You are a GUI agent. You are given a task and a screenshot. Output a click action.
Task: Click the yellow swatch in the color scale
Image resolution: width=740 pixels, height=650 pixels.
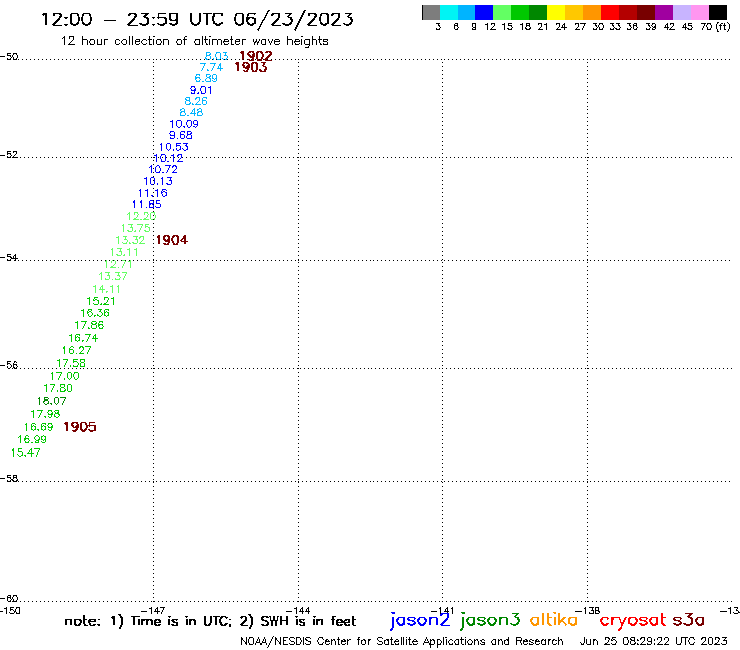click(556, 12)
